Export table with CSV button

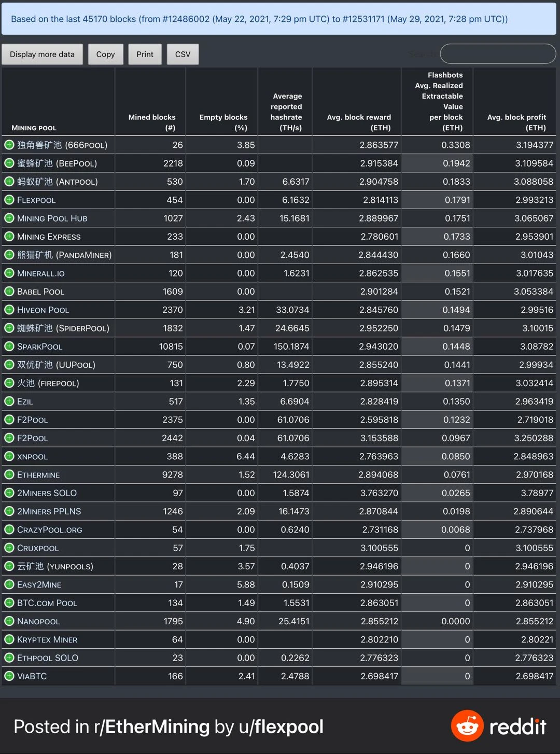coord(183,54)
